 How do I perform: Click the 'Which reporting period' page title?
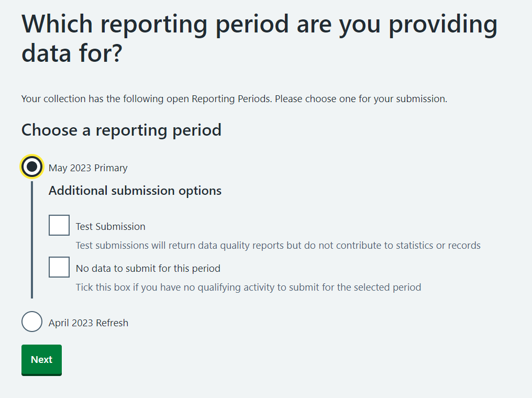[259, 25]
